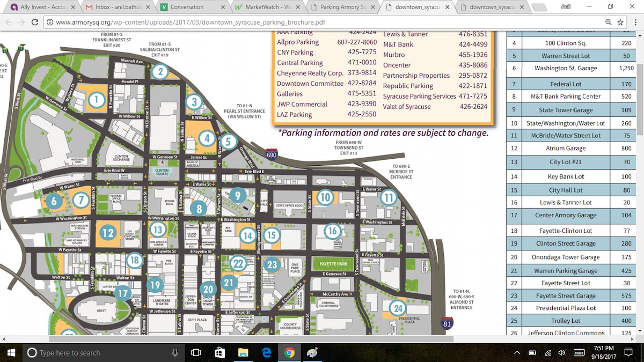Click the scroll-right arrow of horizontal scrollbar

(x=632, y=339)
